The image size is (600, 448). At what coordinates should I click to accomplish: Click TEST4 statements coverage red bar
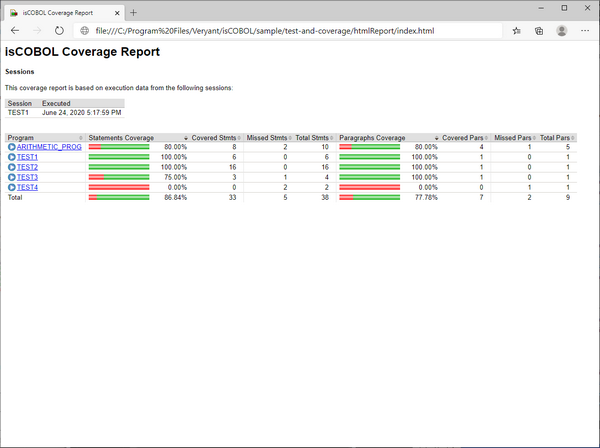(119, 187)
